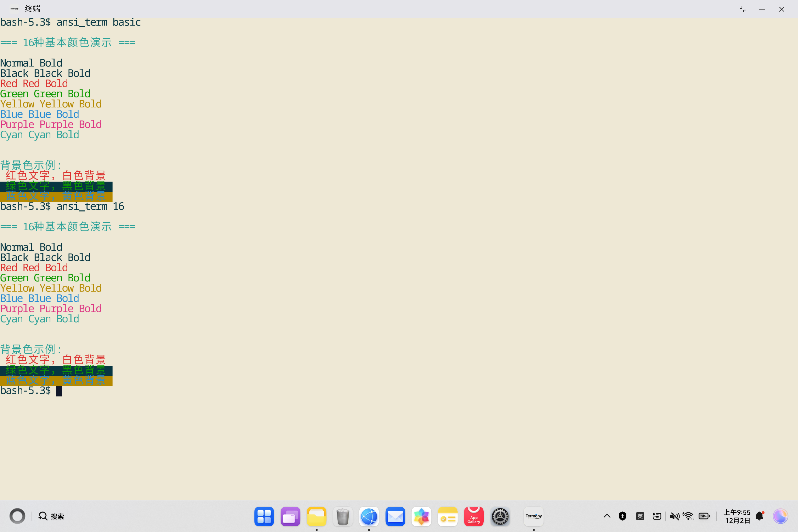798x532 pixels.
Task: Open the Settings gear icon
Action: tap(500, 516)
